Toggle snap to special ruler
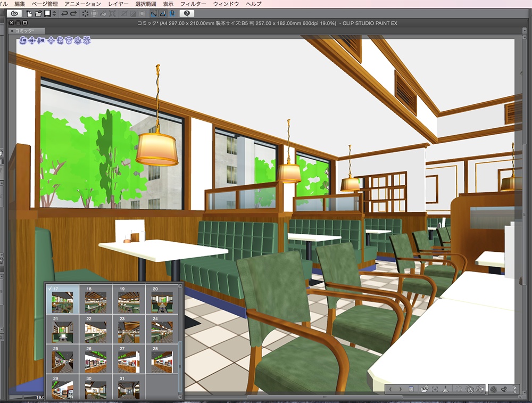The image size is (532, 403). (163, 14)
